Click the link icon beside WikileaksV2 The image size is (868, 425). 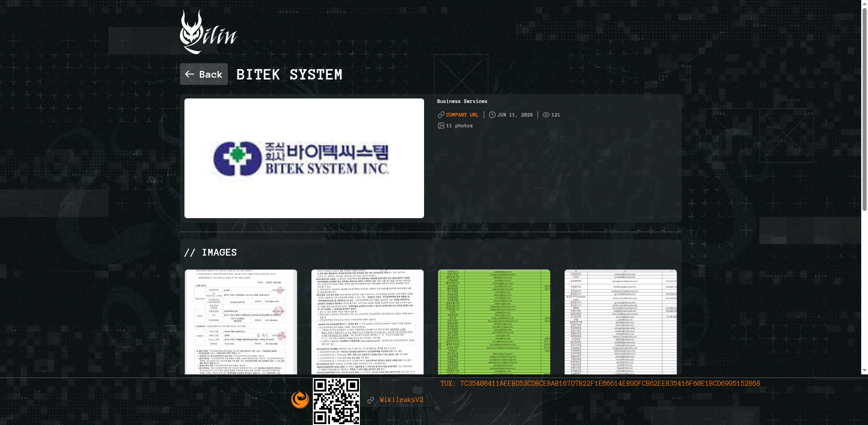371,400
